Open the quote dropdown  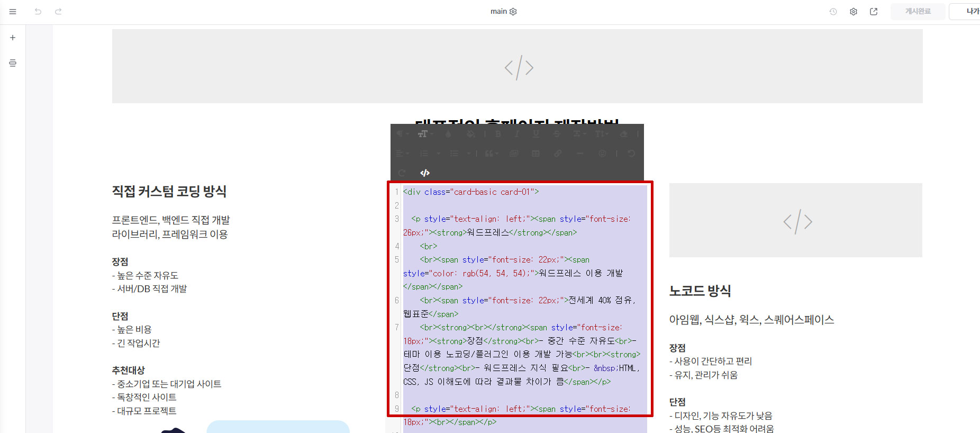click(x=492, y=154)
